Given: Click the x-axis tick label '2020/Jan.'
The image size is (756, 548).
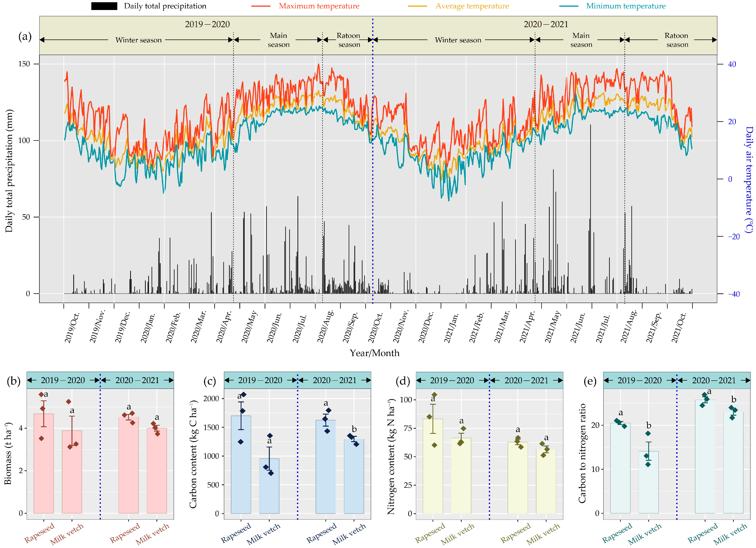Looking at the screenshot, I should click(x=148, y=328).
